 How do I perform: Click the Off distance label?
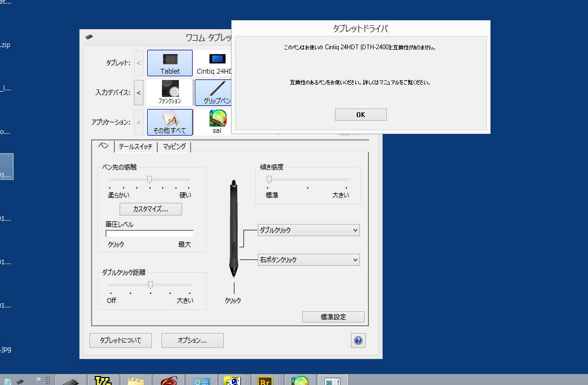point(111,301)
